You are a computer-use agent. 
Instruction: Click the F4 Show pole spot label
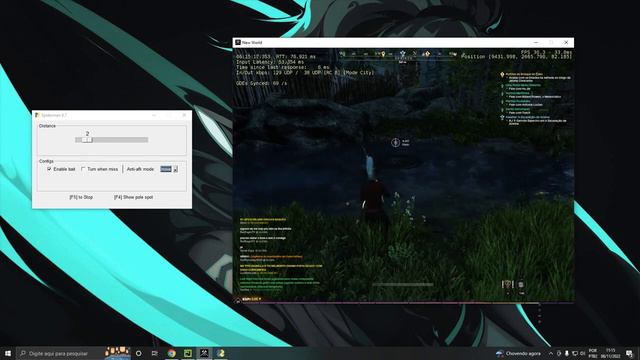(x=133, y=197)
